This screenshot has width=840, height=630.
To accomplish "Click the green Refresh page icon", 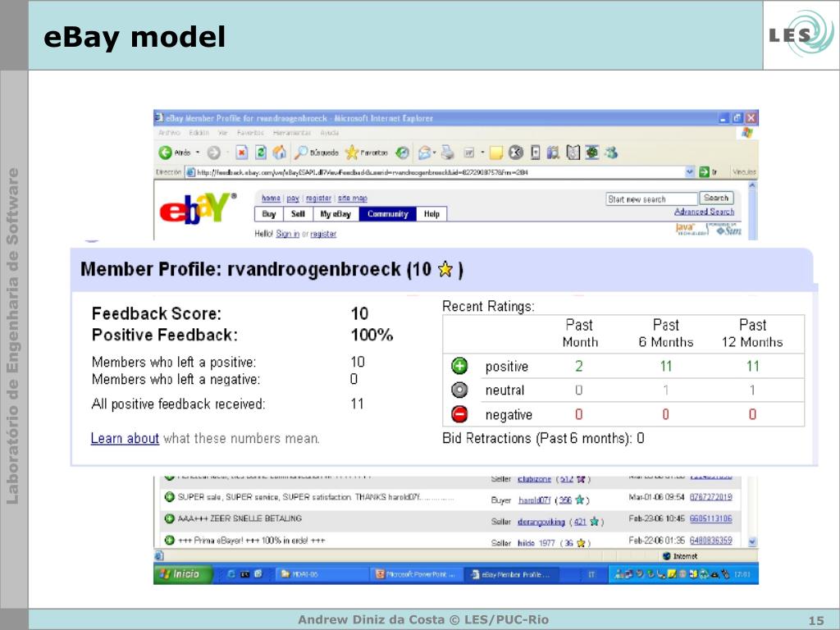I will [x=260, y=153].
